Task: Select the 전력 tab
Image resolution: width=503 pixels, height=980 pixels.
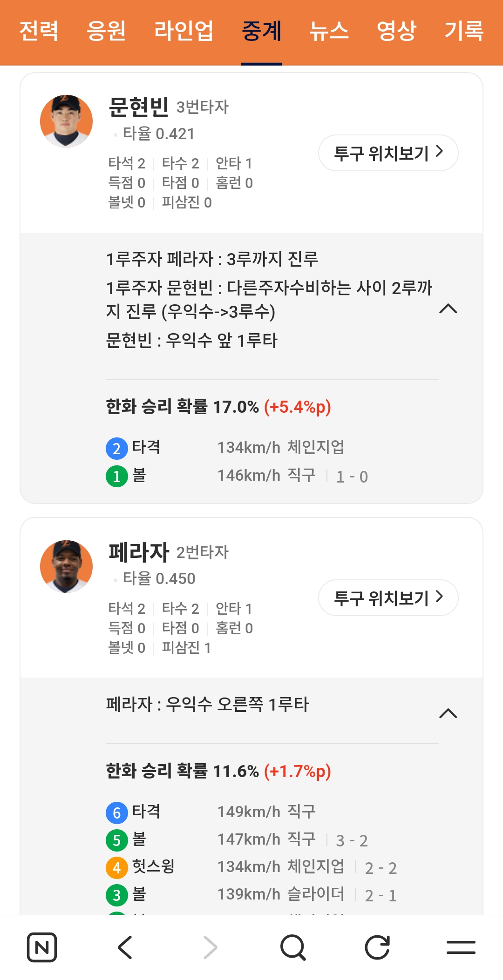Action: pos(39,31)
